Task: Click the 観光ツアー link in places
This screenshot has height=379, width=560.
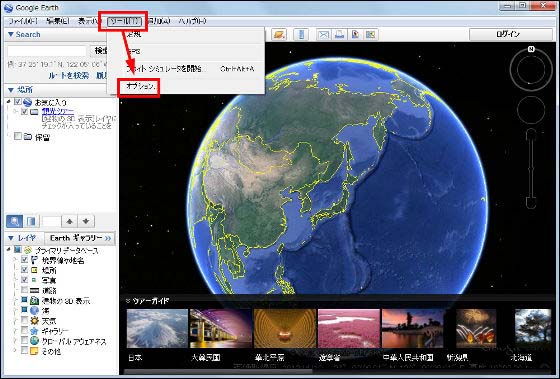Action: (58, 111)
